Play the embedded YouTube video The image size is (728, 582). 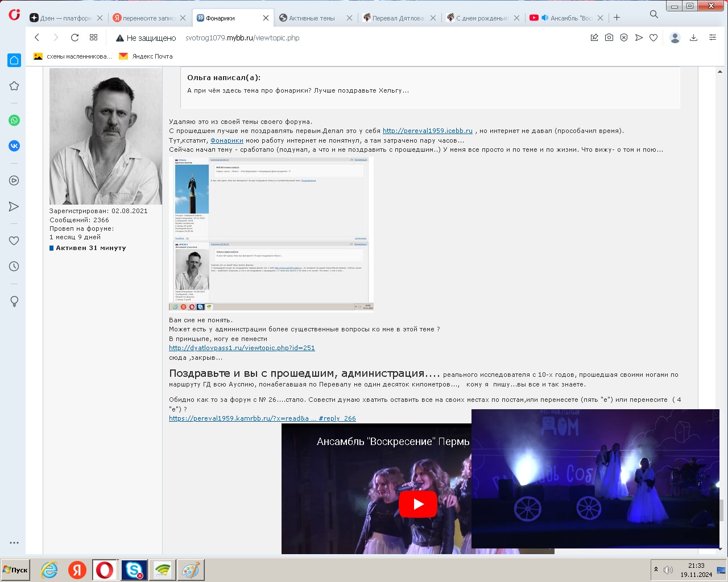click(418, 504)
